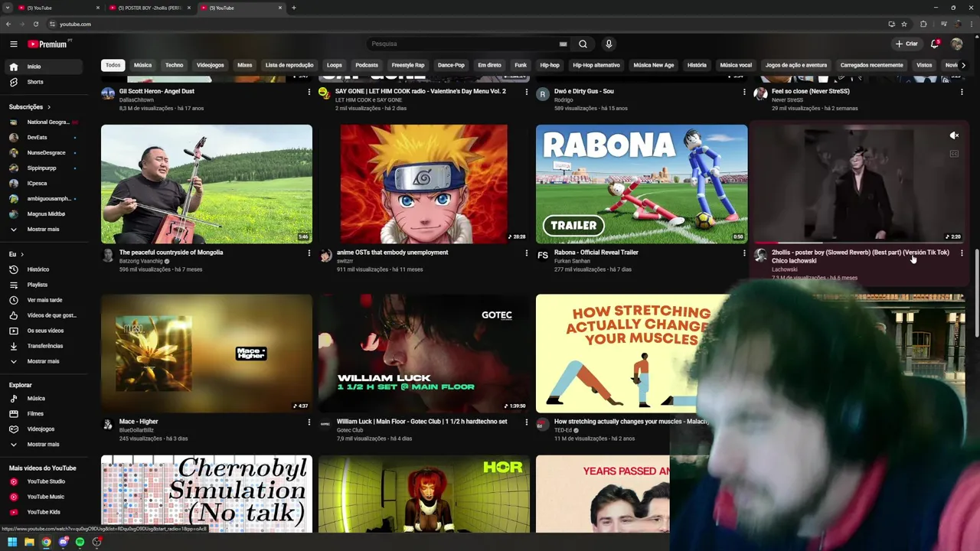The height and width of the screenshot is (551, 980).
Task: Reload the page in browser toolbar
Action: pyautogui.click(x=36, y=24)
